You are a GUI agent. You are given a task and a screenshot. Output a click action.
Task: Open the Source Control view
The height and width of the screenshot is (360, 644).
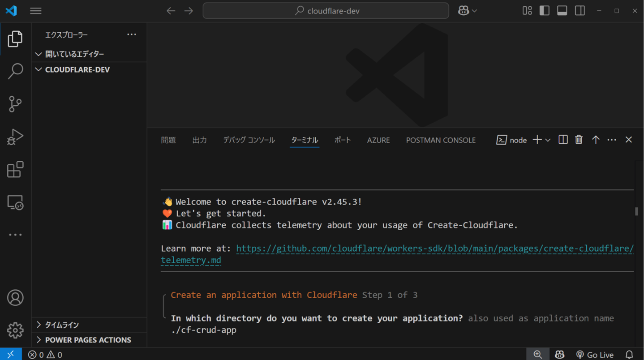coord(15,104)
